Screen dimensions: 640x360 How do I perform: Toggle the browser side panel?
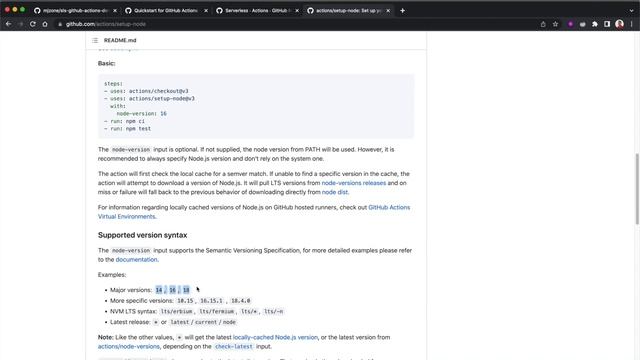pos(607,24)
